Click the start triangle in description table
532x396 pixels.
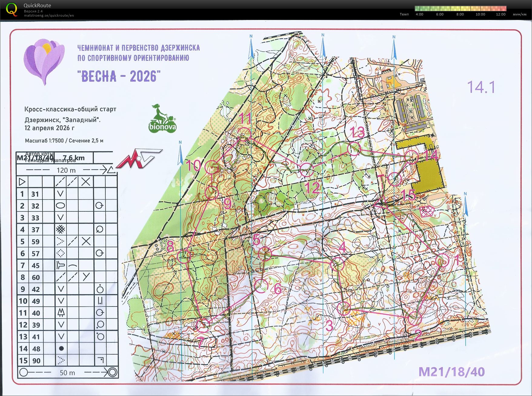[22, 182]
